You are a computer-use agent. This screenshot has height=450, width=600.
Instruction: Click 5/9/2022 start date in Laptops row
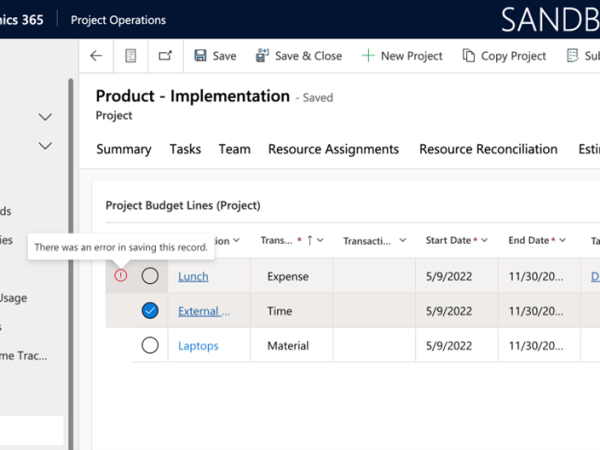click(x=449, y=346)
